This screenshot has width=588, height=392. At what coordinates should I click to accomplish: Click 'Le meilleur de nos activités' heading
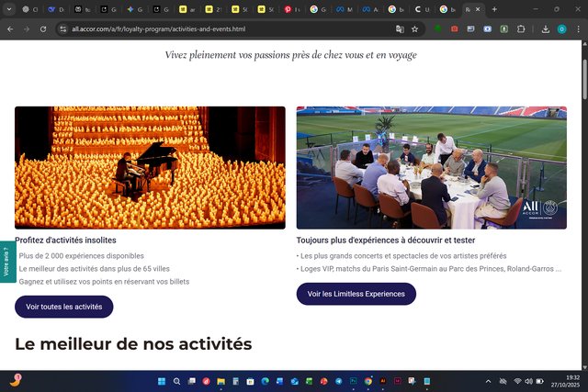tap(133, 344)
